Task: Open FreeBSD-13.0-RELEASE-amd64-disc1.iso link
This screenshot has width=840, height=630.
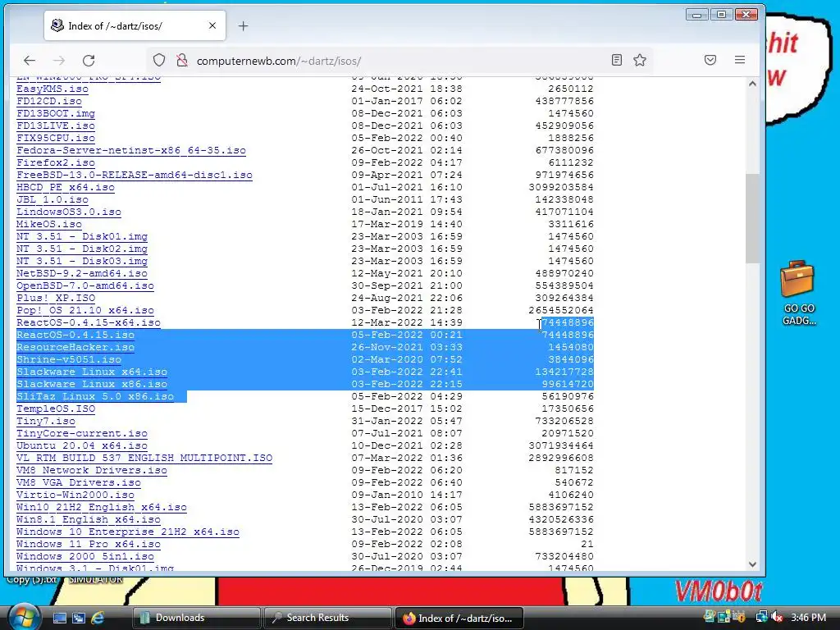Action: click(135, 176)
